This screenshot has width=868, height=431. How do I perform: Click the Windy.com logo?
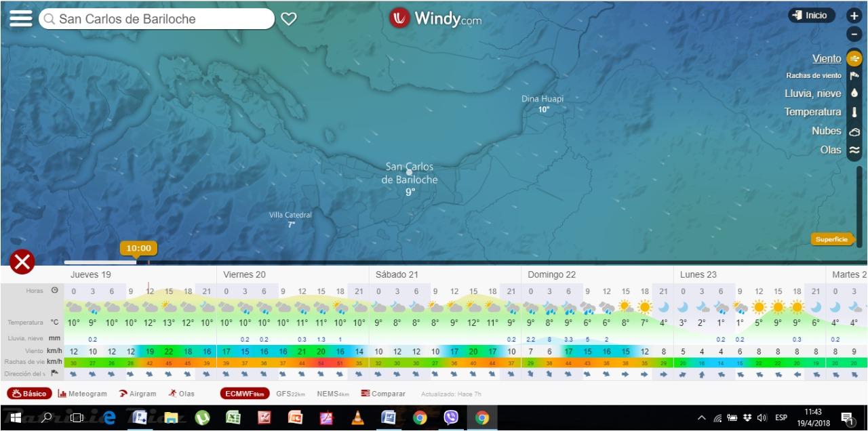tap(434, 19)
